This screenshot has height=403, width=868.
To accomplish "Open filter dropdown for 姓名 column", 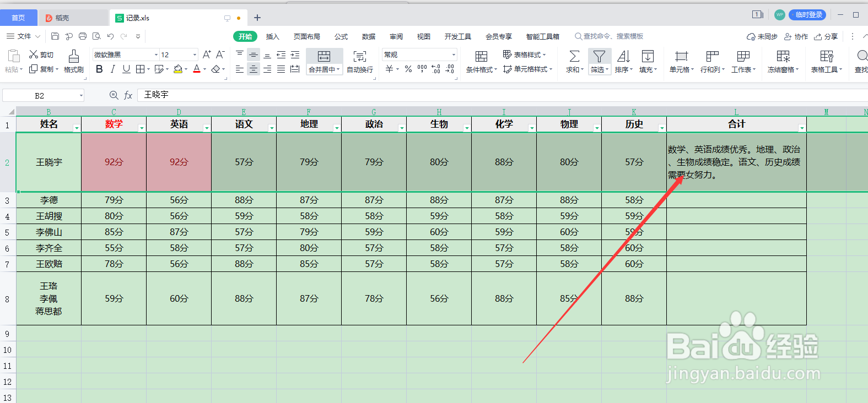I will [x=77, y=128].
